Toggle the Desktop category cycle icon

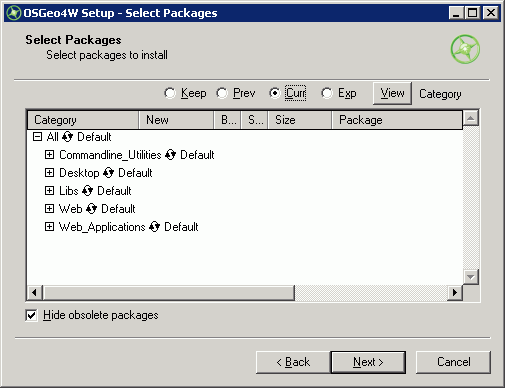(x=109, y=173)
